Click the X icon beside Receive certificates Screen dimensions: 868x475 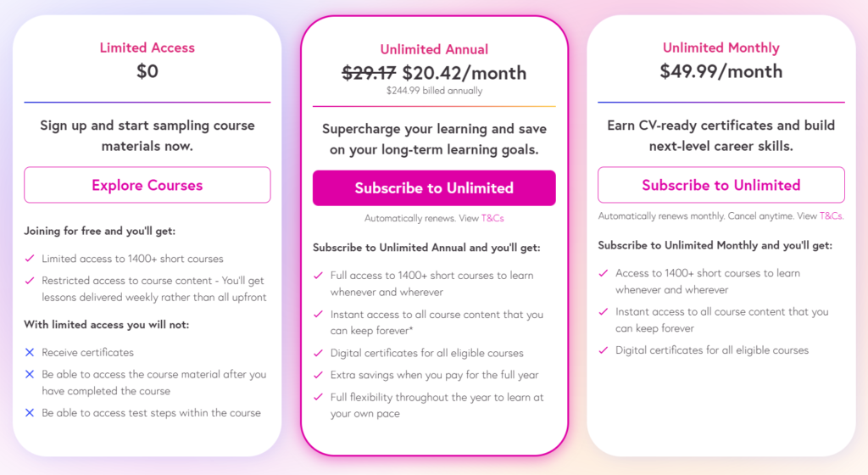tap(30, 352)
